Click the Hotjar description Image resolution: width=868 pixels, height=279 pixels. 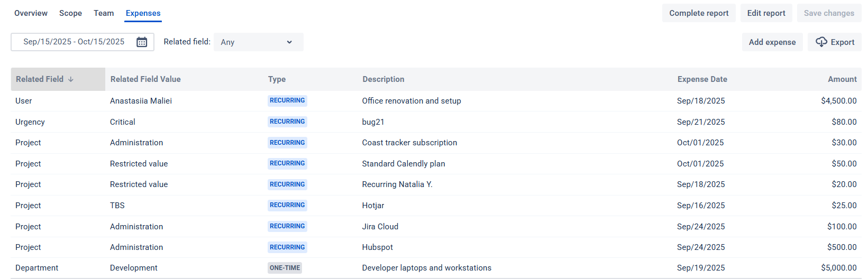[x=373, y=206]
